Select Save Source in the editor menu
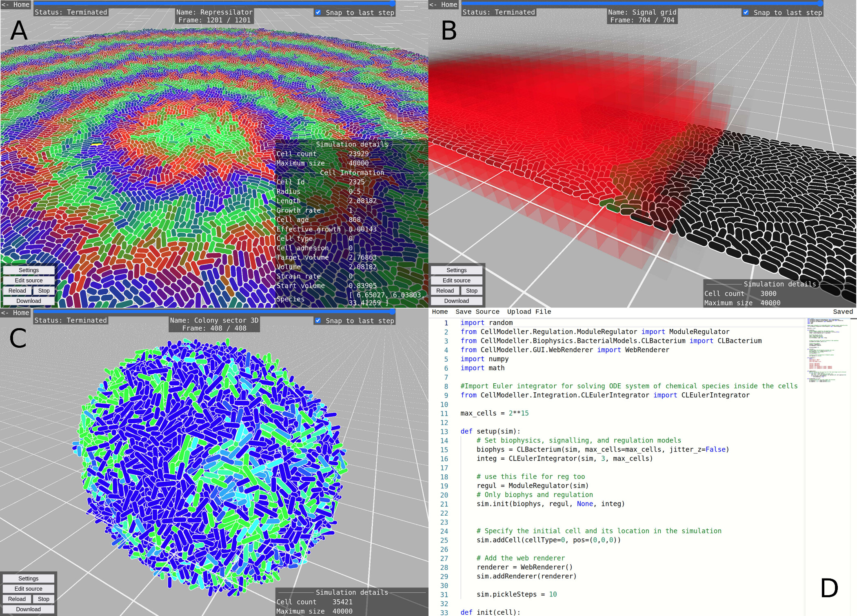Viewport: 857px width, 616px height. (x=477, y=311)
